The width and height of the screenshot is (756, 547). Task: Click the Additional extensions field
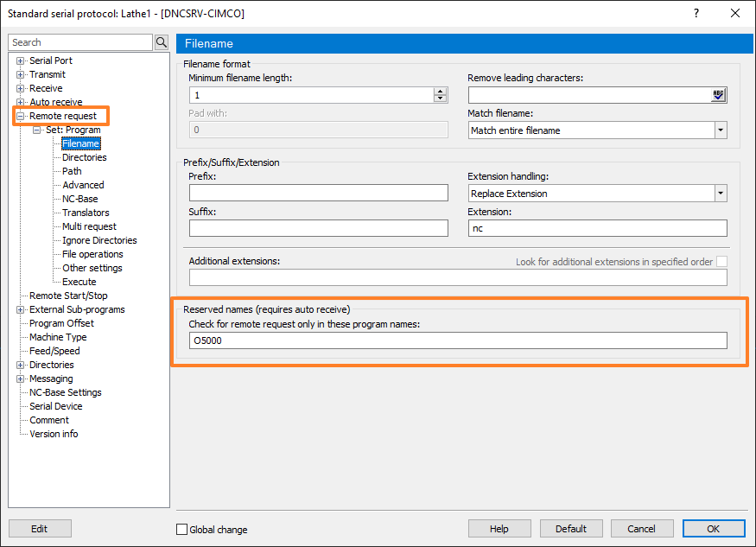point(458,277)
